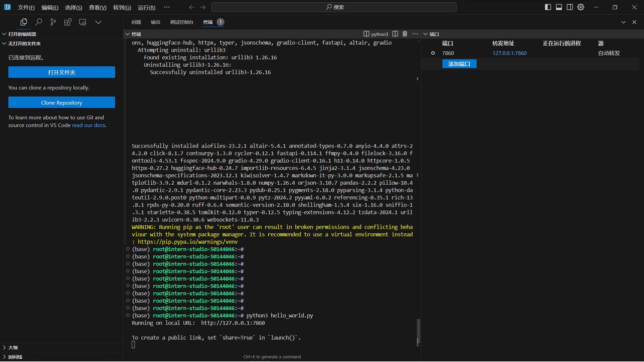Click the port 7860 status circle icon
Viewport: 644px width, 362px height.
click(x=433, y=53)
